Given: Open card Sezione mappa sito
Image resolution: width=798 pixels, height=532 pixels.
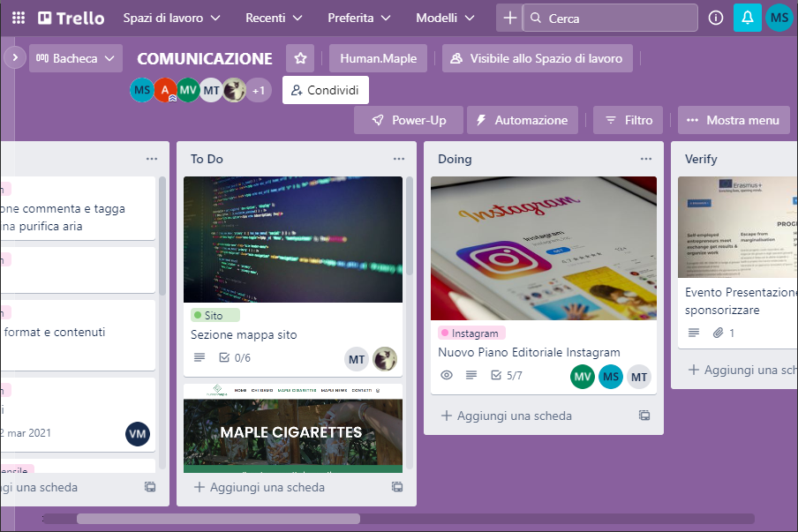Looking at the screenshot, I should click(244, 334).
